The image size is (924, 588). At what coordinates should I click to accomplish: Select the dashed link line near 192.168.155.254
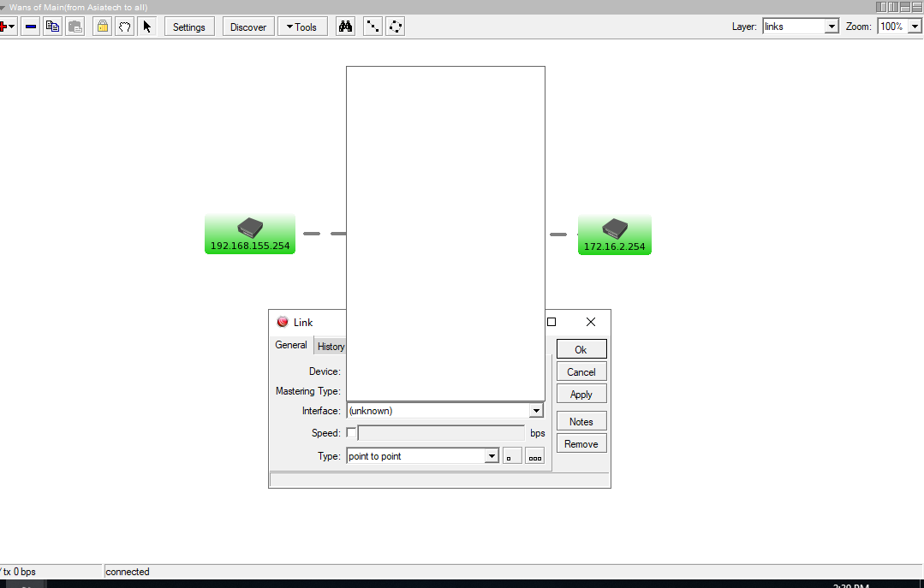point(325,234)
